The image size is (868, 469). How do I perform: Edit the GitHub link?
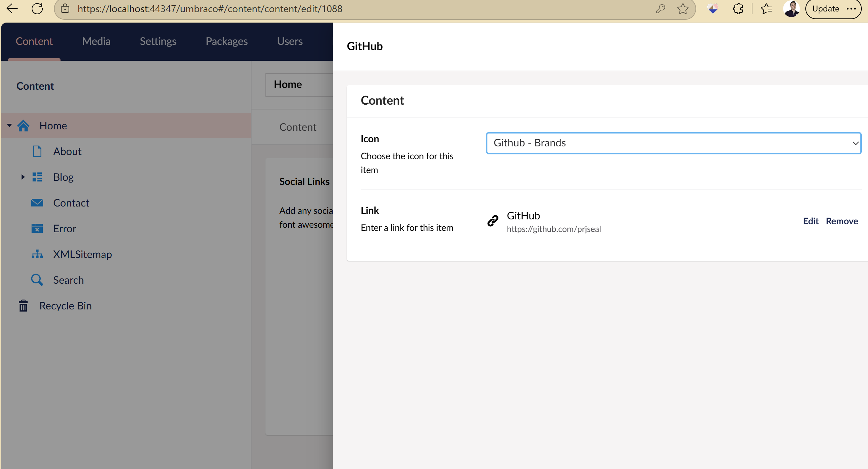pyautogui.click(x=810, y=221)
